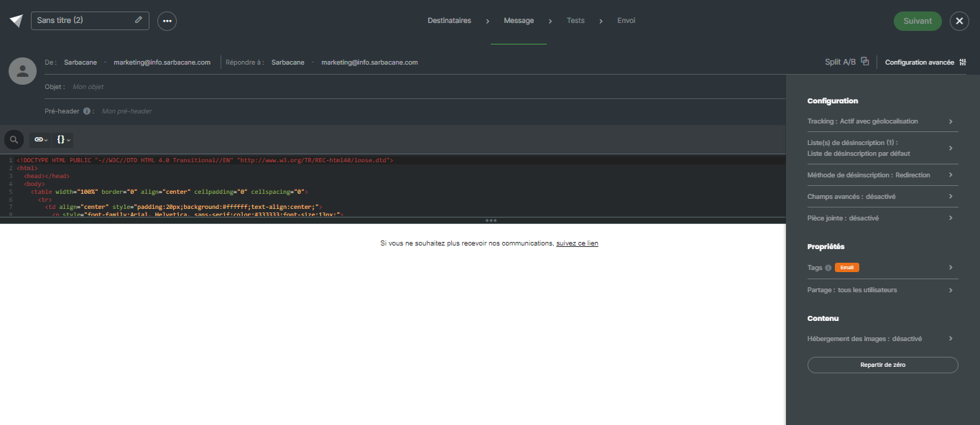The height and width of the screenshot is (425, 980).
Task: Open the merge fields {} icon
Action: [62, 139]
